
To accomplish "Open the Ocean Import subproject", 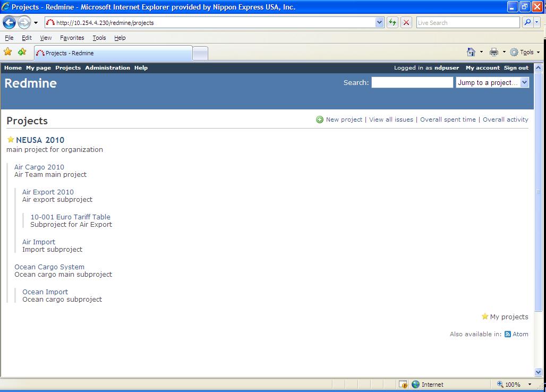I will 45,292.
